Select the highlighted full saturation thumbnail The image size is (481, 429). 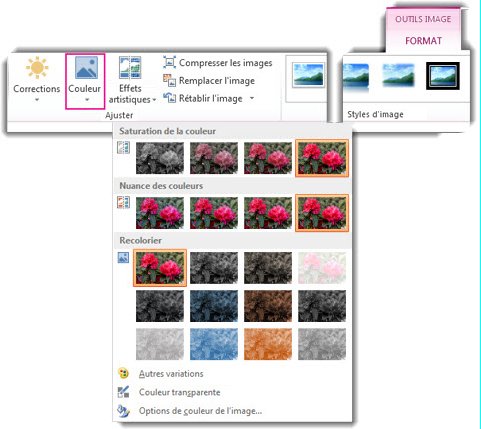click(x=322, y=158)
